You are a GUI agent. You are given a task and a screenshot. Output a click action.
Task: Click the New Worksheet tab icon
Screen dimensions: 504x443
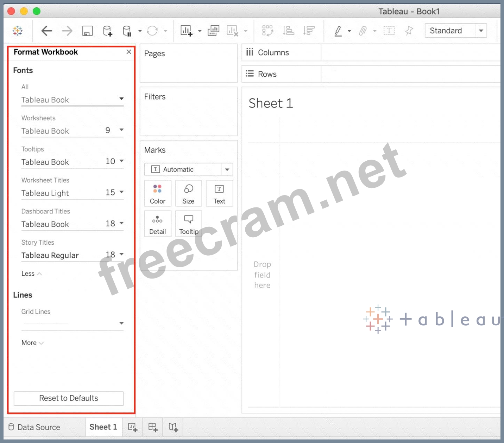[x=133, y=427]
